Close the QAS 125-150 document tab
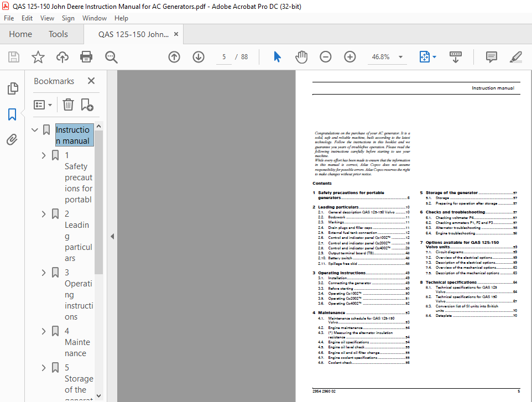This screenshot has width=532, height=402. point(176,34)
